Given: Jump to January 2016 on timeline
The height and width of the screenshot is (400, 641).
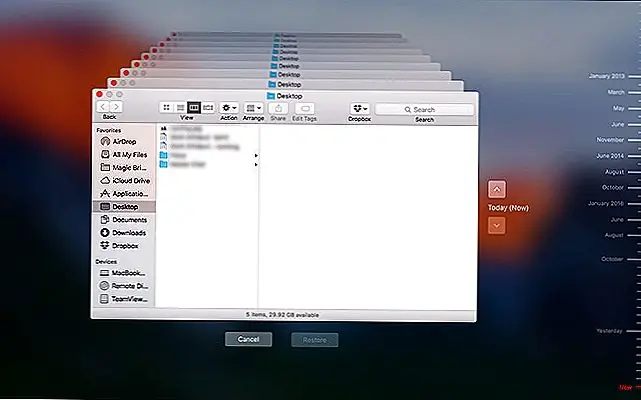Looking at the screenshot, I should coord(606,203).
